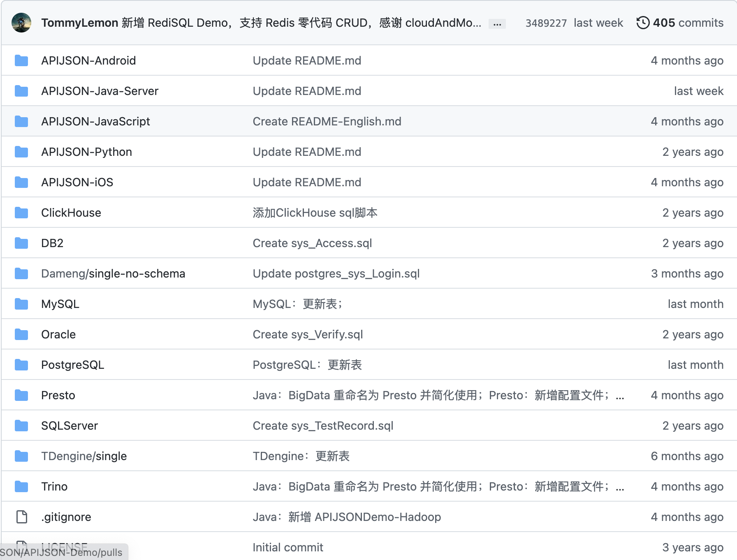Open 'Create sys_TestRecord.sql' commit message
Screen dimensions: 737x560
[x=323, y=426]
